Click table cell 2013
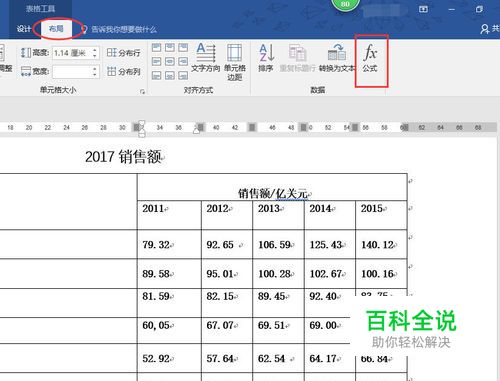Screen dimensions: 500x381 pos(278,215)
